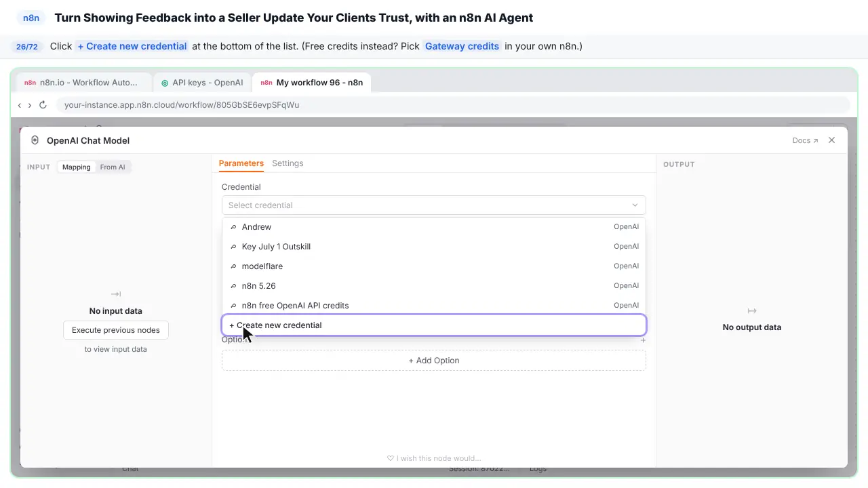Image resolution: width=868 pixels, height=488 pixels.
Task: Click the browser back arrow
Action: pyautogui.click(x=20, y=105)
